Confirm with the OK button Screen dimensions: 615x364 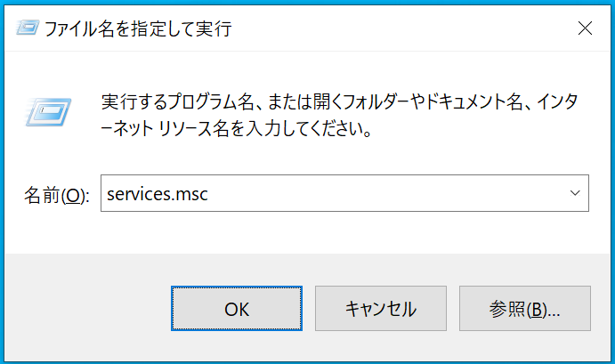237,308
